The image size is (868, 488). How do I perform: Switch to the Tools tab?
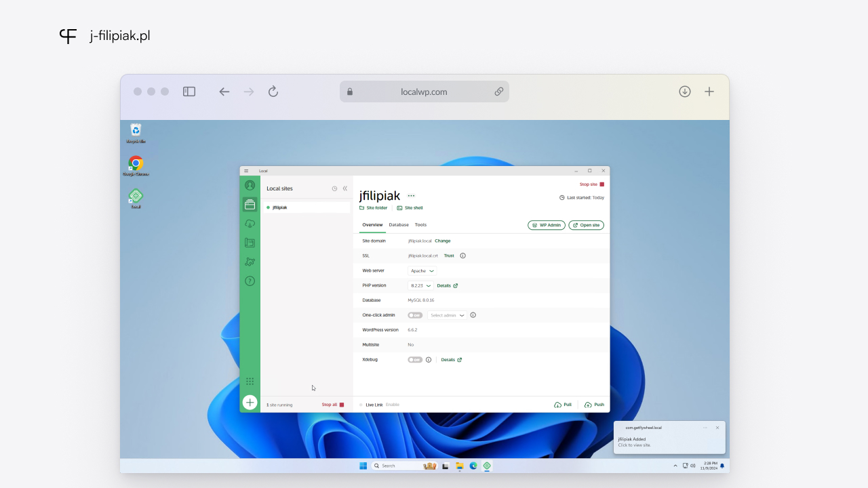click(x=420, y=224)
